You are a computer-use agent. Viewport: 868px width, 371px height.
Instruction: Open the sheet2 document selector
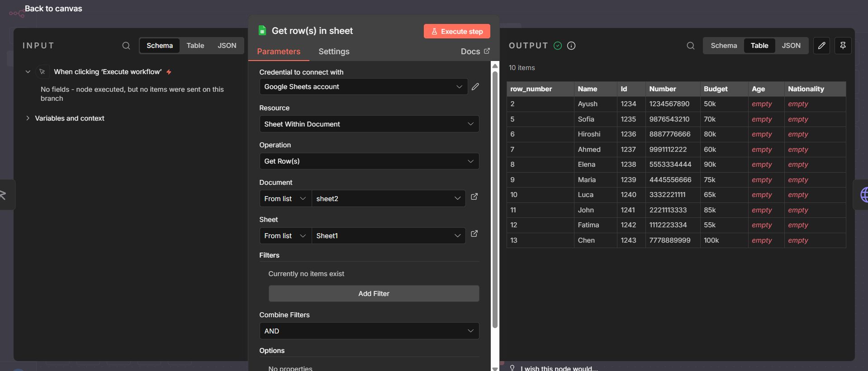(389, 198)
